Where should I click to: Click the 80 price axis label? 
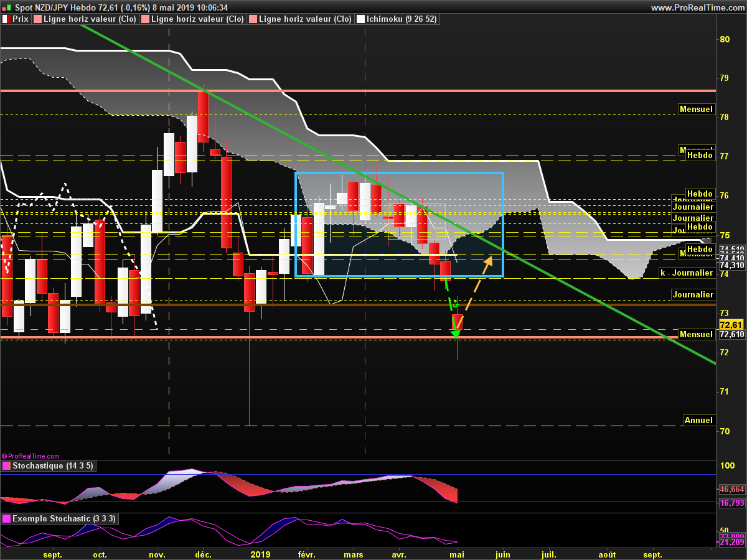point(724,39)
